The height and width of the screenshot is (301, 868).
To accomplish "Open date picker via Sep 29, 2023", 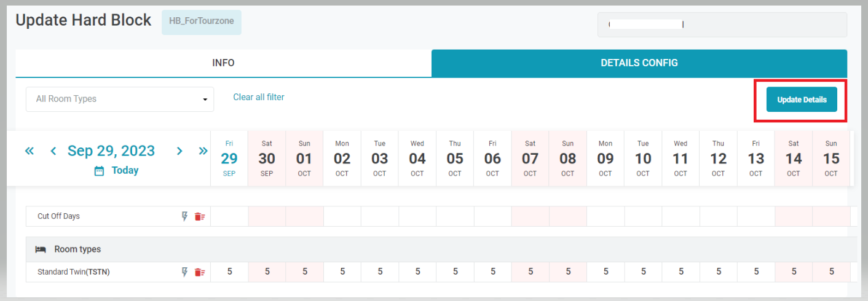I will 111,151.
